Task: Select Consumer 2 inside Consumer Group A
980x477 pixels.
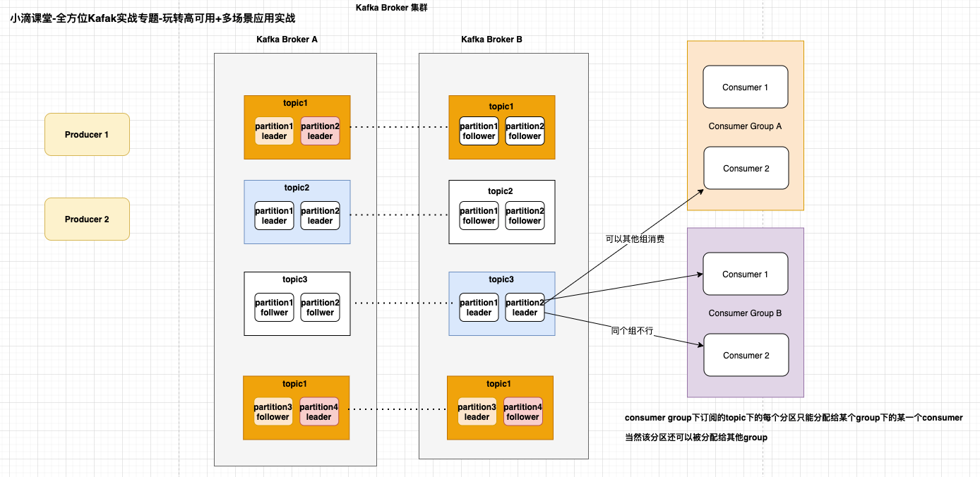Action: click(746, 168)
